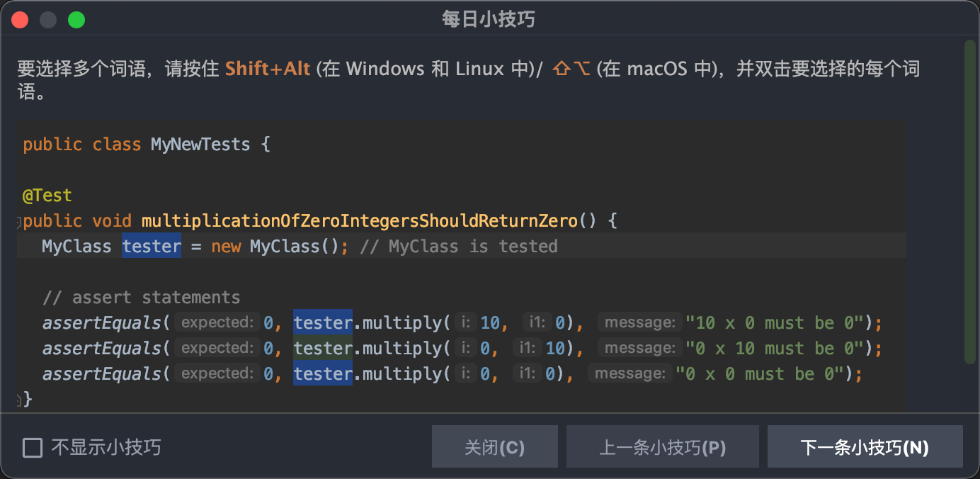Click the @Test annotation
Viewport: 980px width, 479px height.
(47, 196)
